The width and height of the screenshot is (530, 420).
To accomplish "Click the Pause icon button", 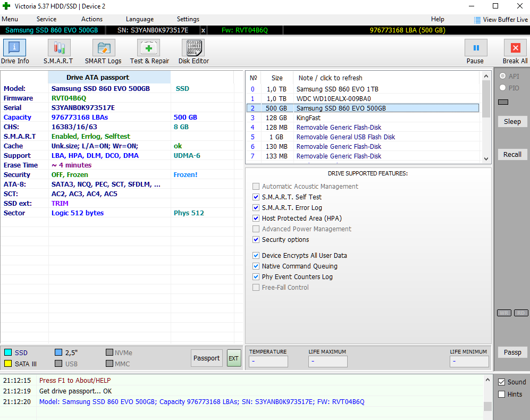I will click(476, 48).
